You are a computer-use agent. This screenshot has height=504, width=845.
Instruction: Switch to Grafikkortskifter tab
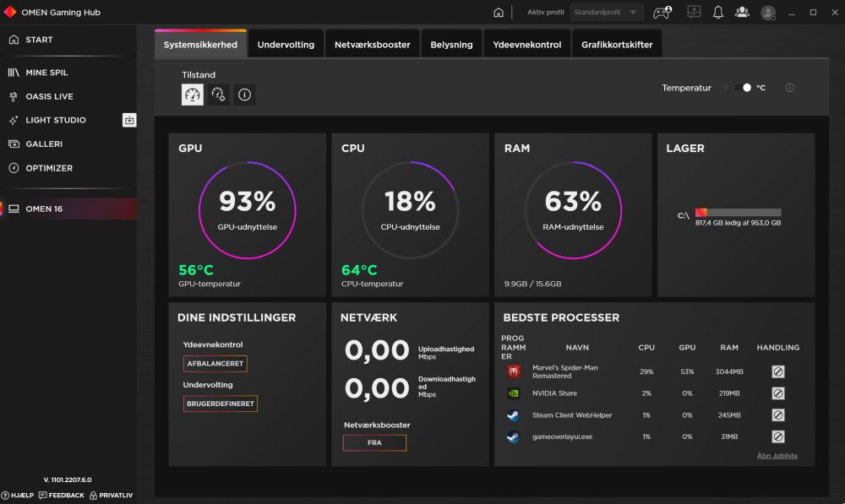pos(617,45)
